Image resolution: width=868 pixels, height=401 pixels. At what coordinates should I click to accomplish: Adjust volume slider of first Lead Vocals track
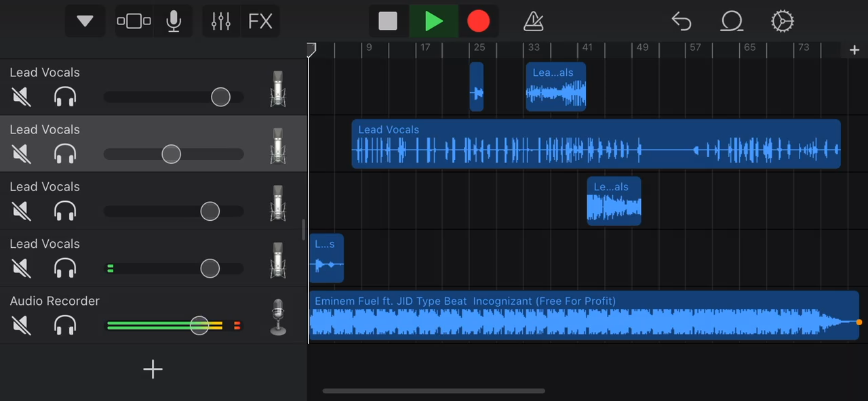[220, 97]
